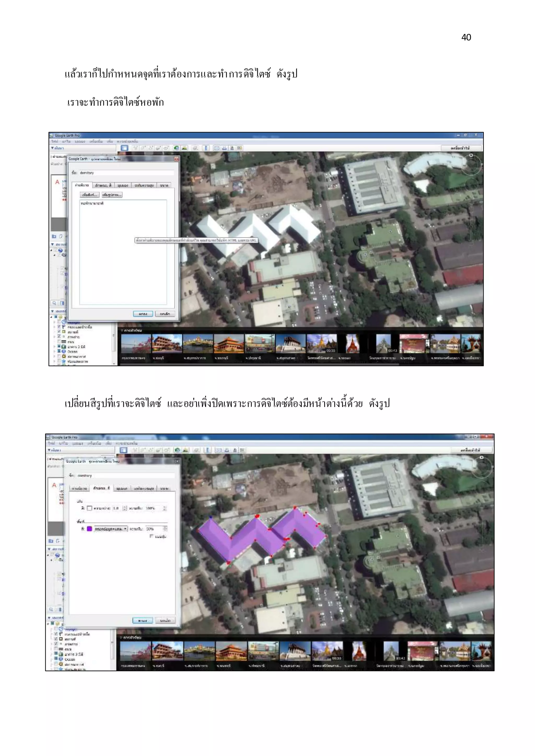
Task: Close the dormitory dialog with the red X, description-tab screenshot
Action: pos(176,159)
